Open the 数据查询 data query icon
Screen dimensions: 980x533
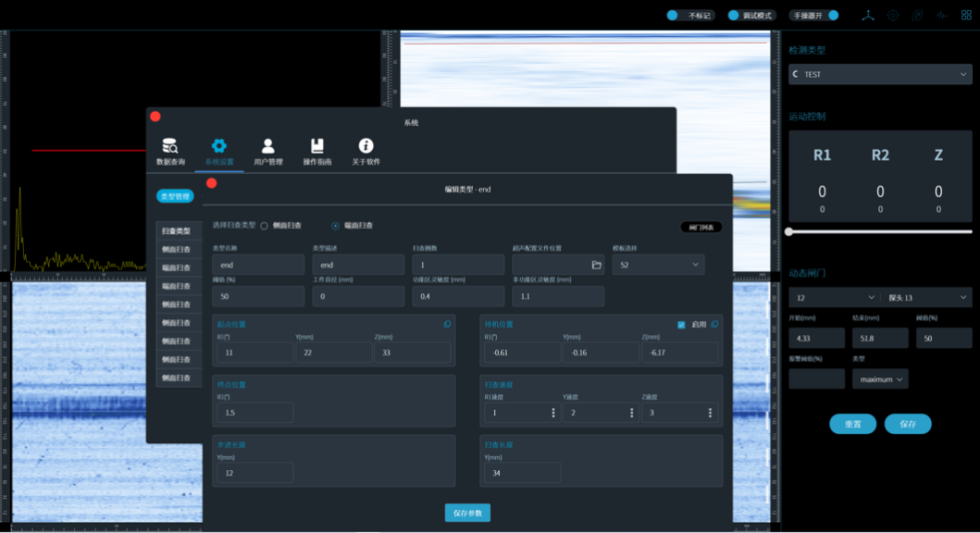click(x=170, y=146)
